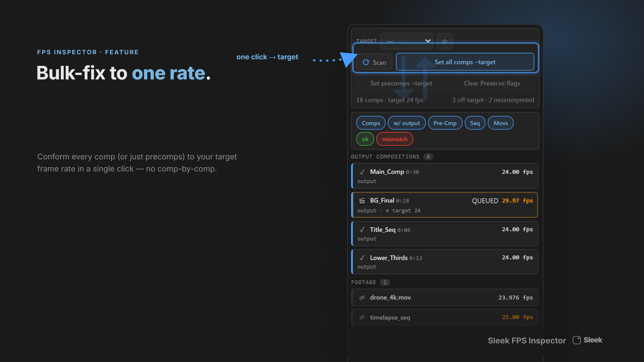Select the drone_4k.mov footage row
This screenshot has width=644, height=362.
pyautogui.click(x=445, y=297)
